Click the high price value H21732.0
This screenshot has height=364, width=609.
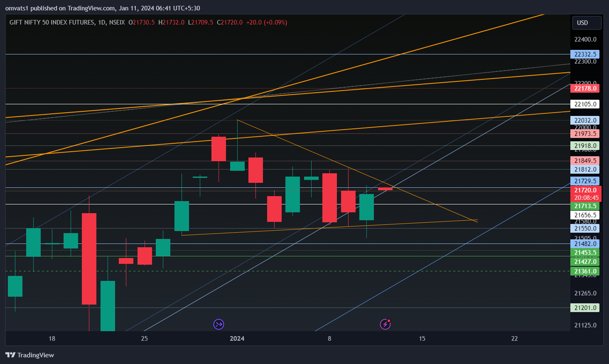(171, 22)
